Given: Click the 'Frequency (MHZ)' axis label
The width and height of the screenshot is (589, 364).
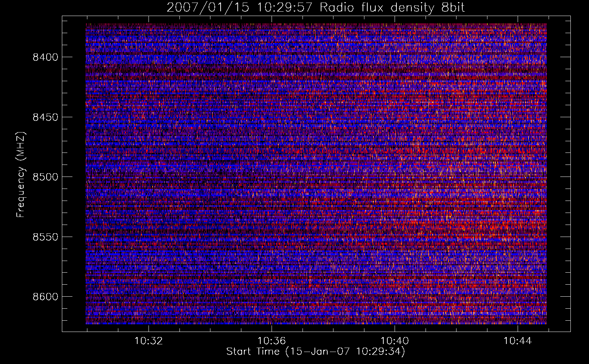Looking at the screenshot, I should pyautogui.click(x=21, y=174).
